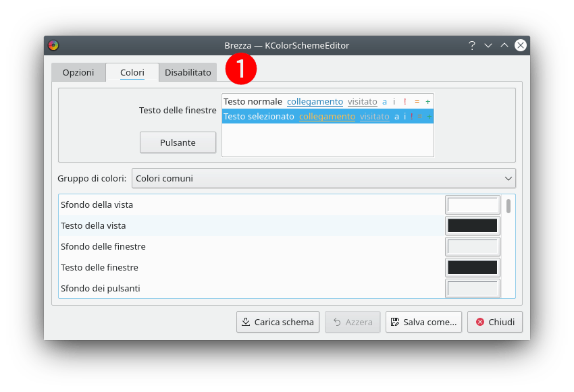Click the 'collegamento' link in normal text preview
The image size is (574, 392).
pyautogui.click(x=315, y=102)
